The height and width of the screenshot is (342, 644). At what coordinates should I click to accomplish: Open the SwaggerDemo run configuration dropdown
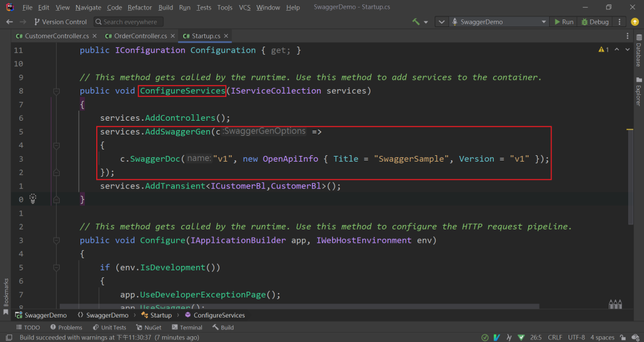click(x=499, y=22)
